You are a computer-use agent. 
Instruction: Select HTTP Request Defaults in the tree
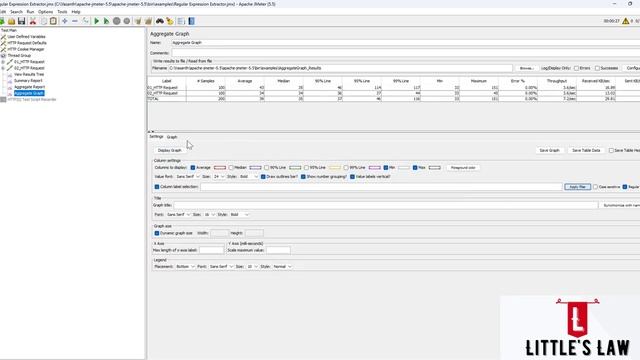coord(27,43)
